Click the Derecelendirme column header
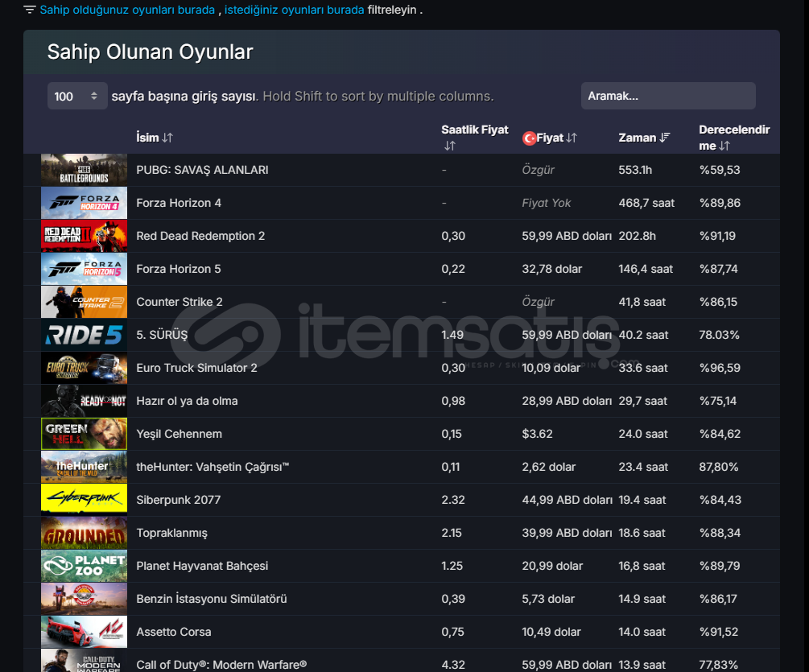The image size is (809, 672). pyautogui.click(x=734, y=138)
